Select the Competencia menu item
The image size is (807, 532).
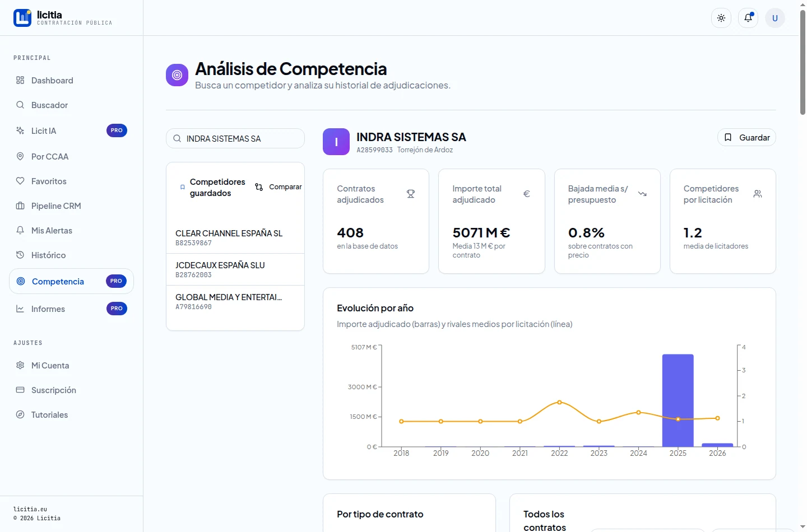click(71, 281)
